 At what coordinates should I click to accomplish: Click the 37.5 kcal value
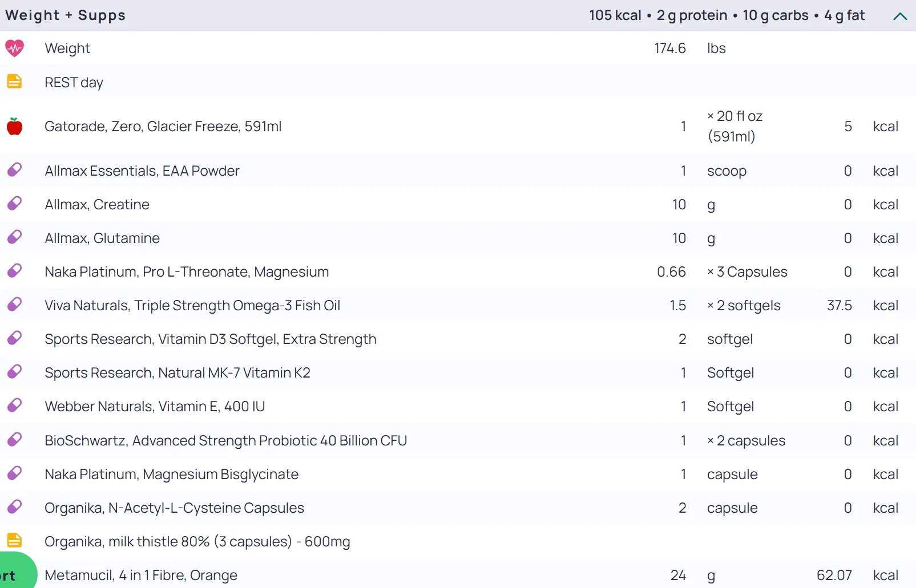point(840,306)
